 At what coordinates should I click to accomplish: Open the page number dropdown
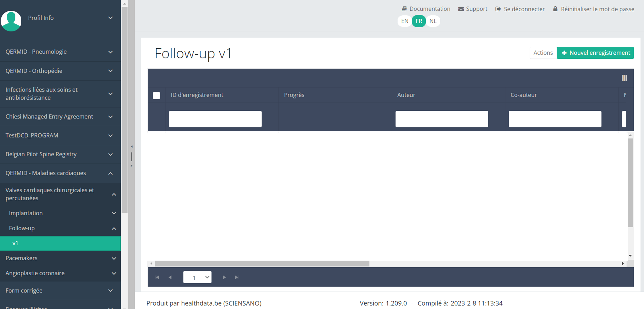point(197,277)
